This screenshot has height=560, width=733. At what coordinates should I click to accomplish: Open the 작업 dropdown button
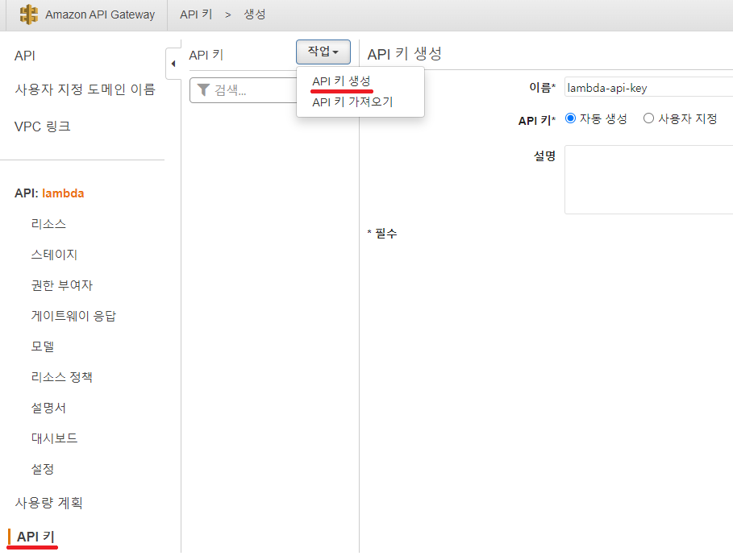click(323, 52)
